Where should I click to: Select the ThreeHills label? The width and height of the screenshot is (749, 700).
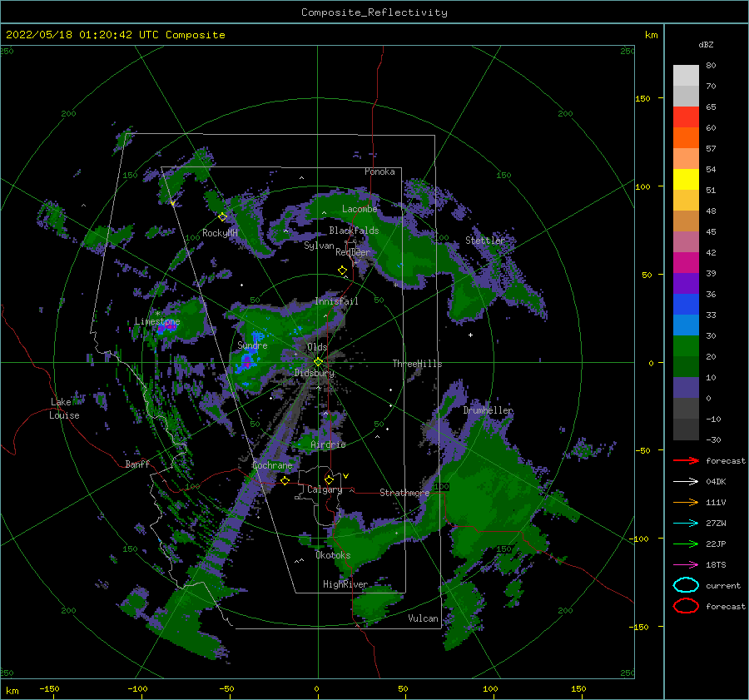click(417, 364)
